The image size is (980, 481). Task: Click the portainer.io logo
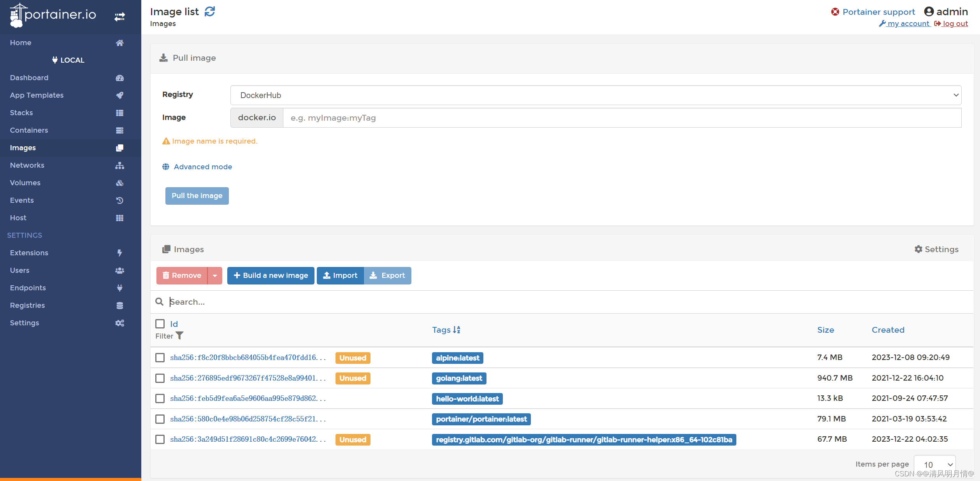[x=53, y=15]
